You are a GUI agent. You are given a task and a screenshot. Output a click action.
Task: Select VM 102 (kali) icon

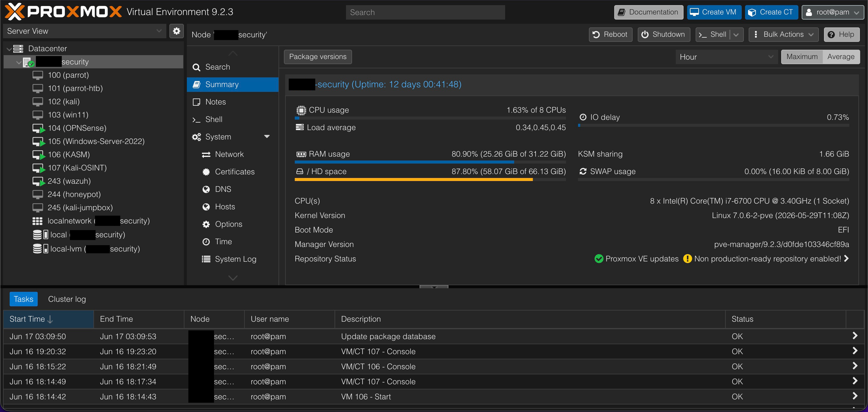[x=38, y=102]
